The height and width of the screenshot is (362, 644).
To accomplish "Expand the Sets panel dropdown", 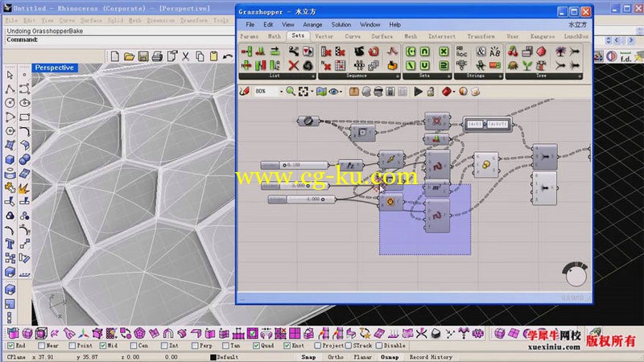I will click(448, 76).
